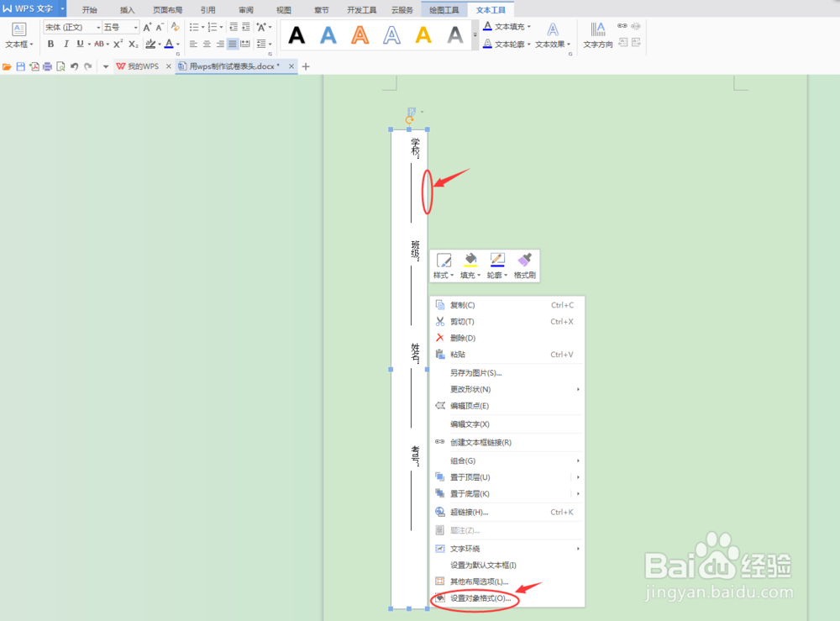Switch to 页面布局 tab
The image size is (840, 621).
click(168, 9)
